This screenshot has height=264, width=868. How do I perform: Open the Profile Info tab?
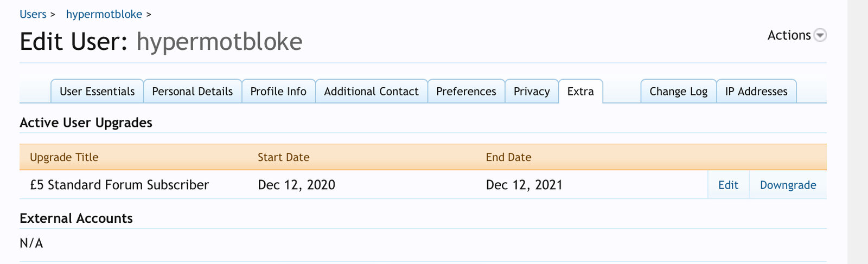[278, 91]
